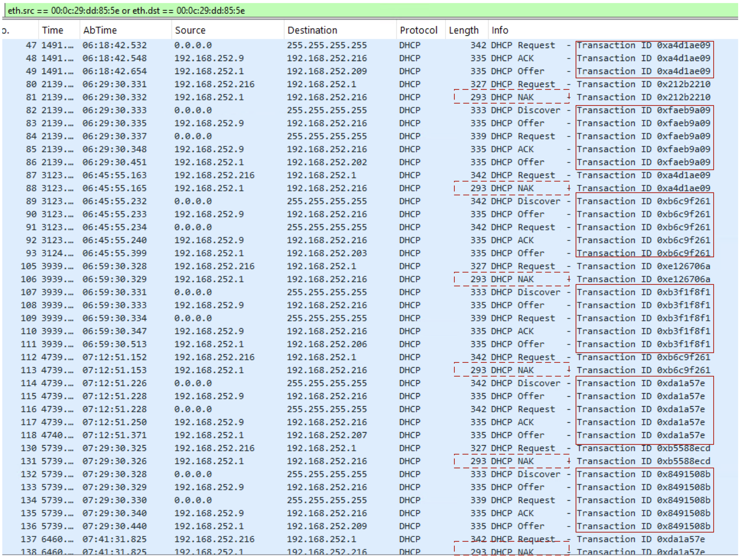Screen dimensions: 743x560
Task: Select packet 130 with Transaction ID 0xb5588ecd
Action: (x=370, y=448)
